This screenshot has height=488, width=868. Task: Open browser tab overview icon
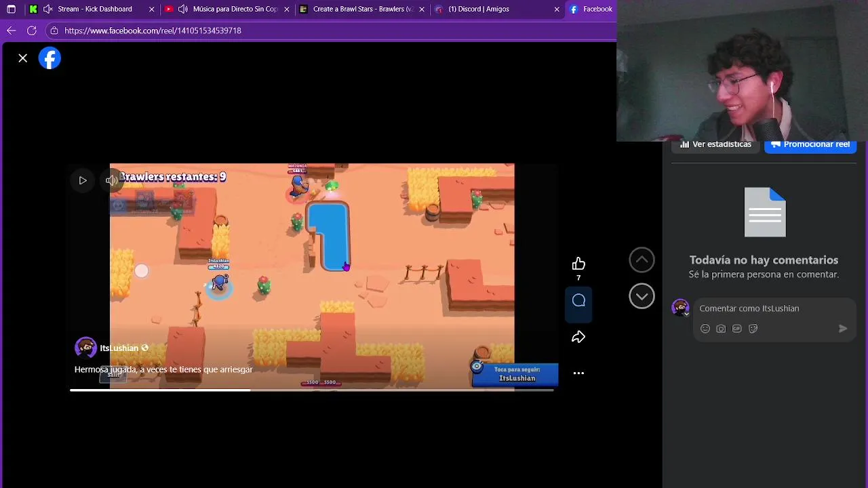tap(11, 9)
